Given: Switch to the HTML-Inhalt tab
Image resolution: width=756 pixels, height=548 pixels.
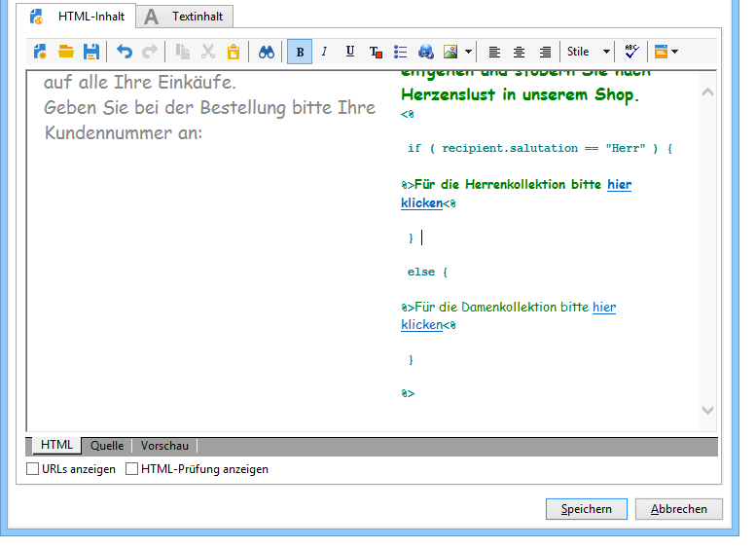Looking at the screenshot, I should (76, 16).
